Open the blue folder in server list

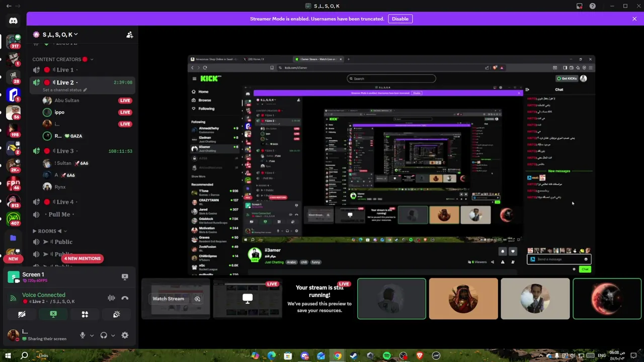click(13, 238)
